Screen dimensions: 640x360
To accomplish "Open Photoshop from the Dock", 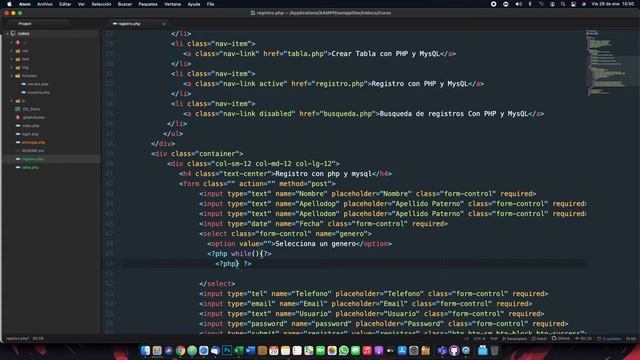I will pos(227,350).
